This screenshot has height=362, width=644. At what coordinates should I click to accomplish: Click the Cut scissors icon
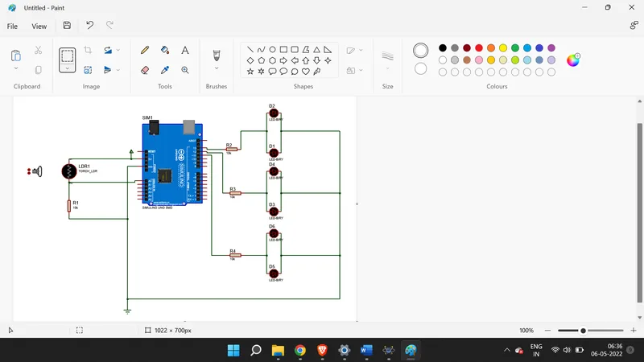(x=38, y=50)
